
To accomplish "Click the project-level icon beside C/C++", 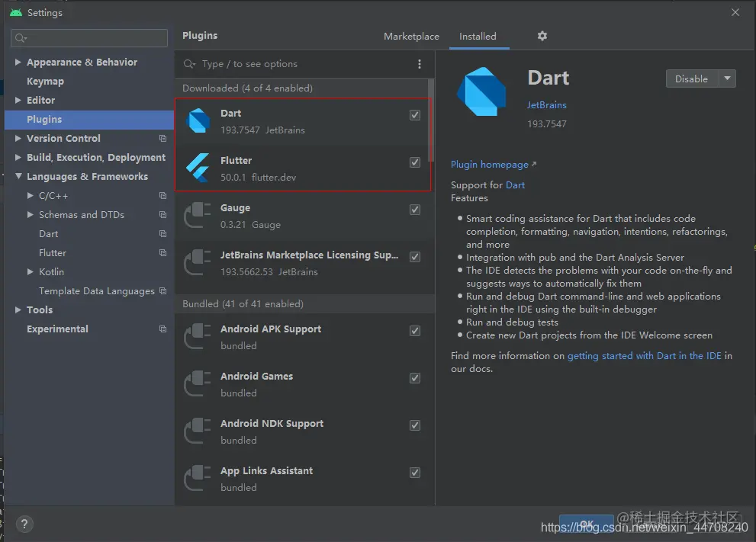I will (163, 196).
